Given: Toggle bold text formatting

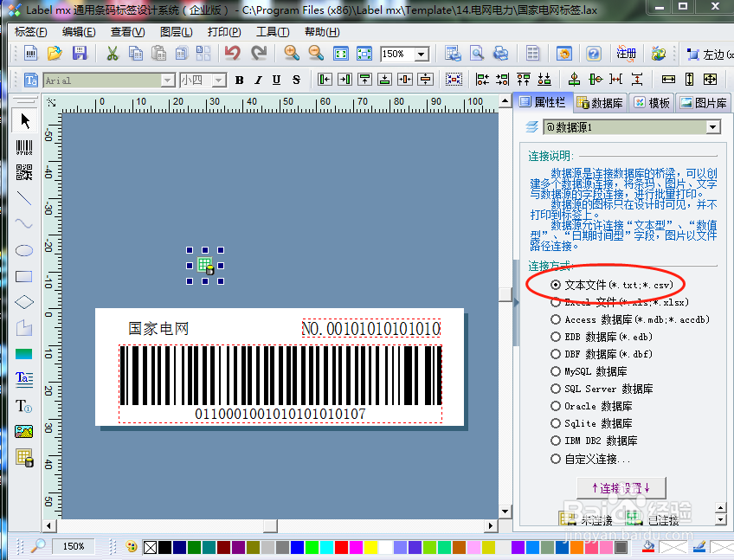Looking at the screenshot, I should (239, 80).
